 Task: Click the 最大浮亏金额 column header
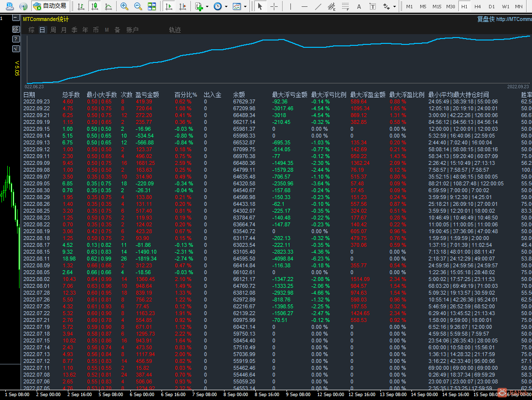click(289, 95)
